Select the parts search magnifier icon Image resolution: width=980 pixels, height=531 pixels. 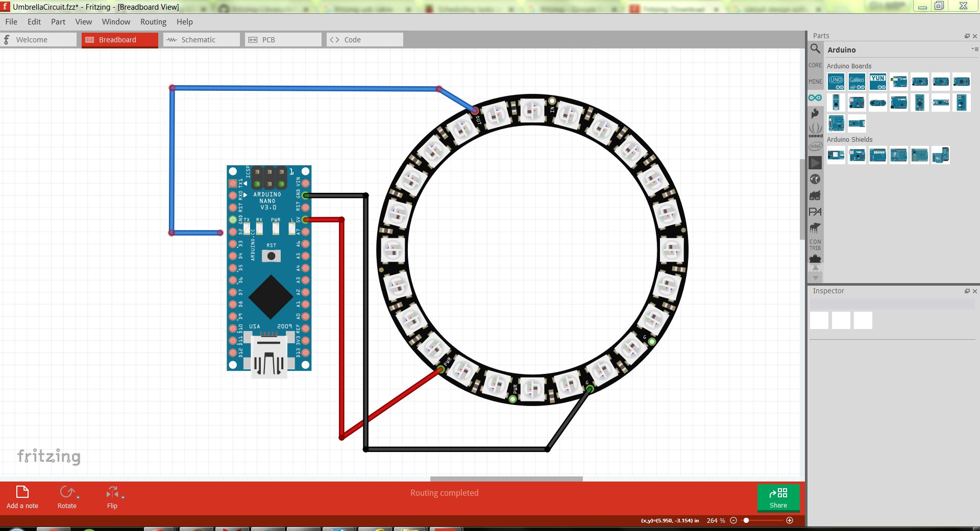coord(815,49)
